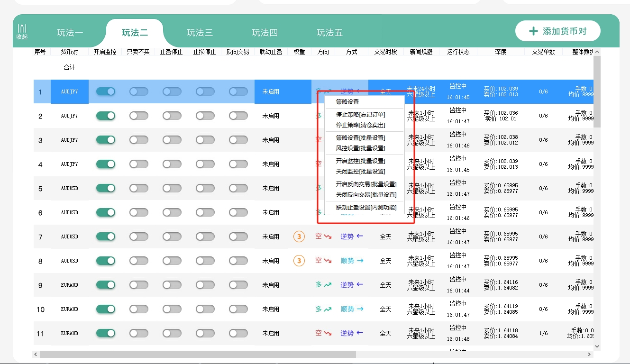This screenshot has width=630, height=364.
Task: Enable 只卖不买 switch in row 3
Action: coord(139,140)
